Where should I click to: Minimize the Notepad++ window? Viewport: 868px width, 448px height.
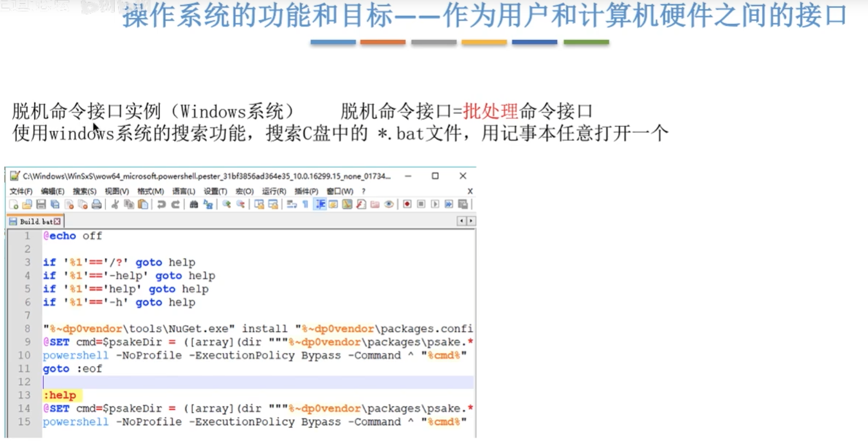coord(408,176)
